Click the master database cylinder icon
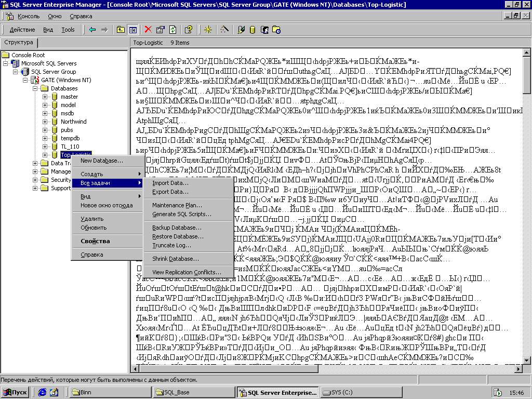This screenshot has width=532, height=399. [55, 97]
